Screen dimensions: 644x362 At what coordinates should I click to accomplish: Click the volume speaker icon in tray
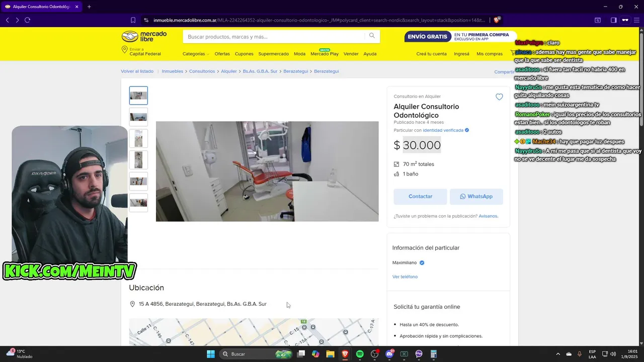coord(613,354)
